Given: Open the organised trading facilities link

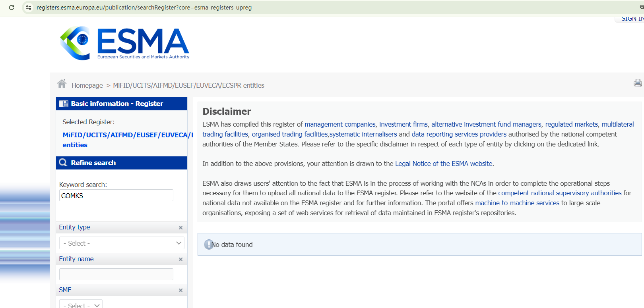Looking at the screenshot, I should coord(290,134).
